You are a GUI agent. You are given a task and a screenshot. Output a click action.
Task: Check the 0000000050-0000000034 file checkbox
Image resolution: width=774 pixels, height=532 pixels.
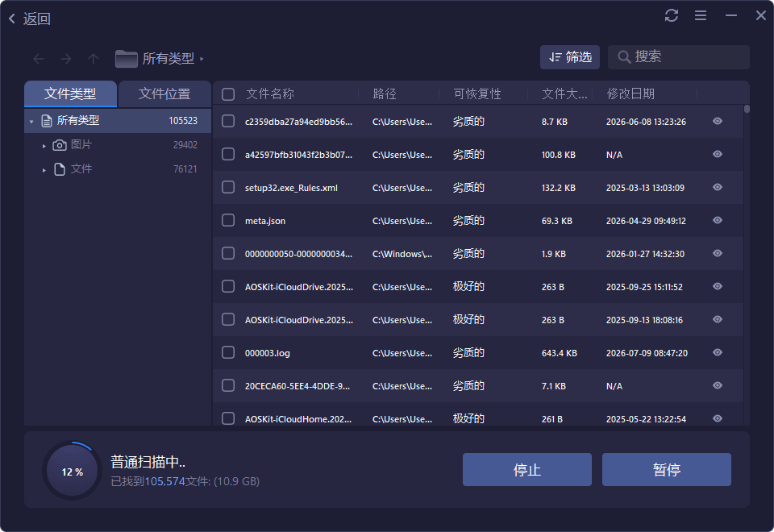tap(228, 253)
